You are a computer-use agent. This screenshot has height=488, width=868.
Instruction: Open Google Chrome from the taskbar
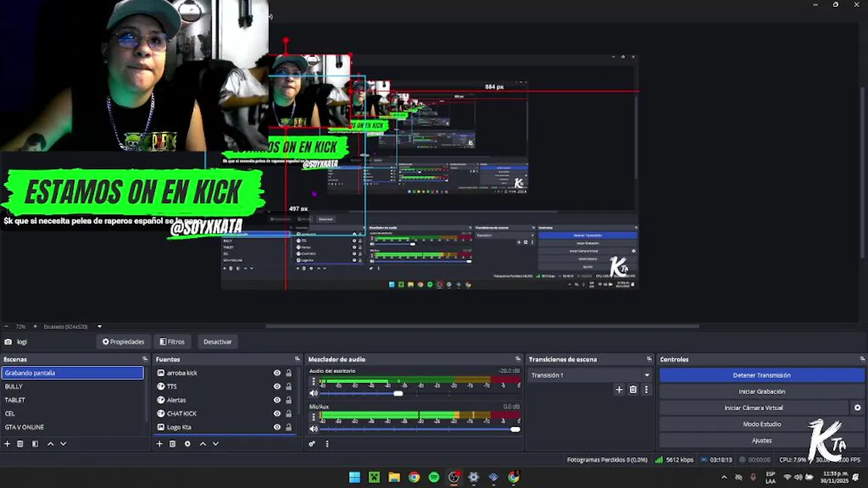click(414, 477)
